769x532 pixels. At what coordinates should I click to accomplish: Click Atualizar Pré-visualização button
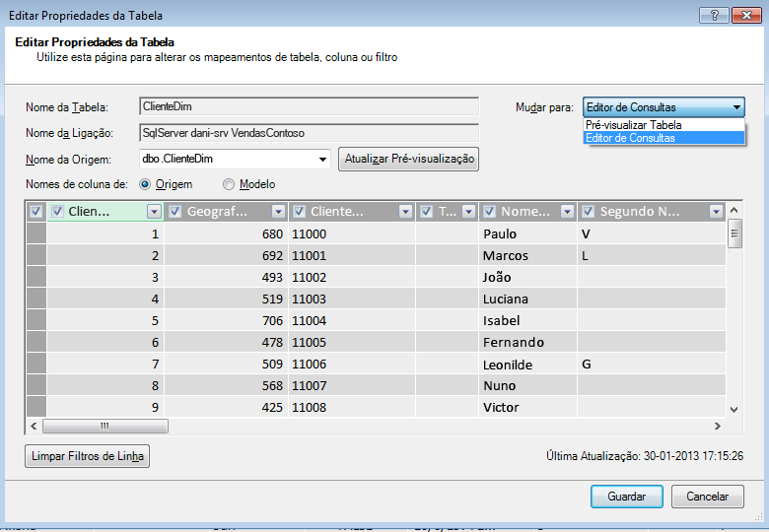[408, 160]
